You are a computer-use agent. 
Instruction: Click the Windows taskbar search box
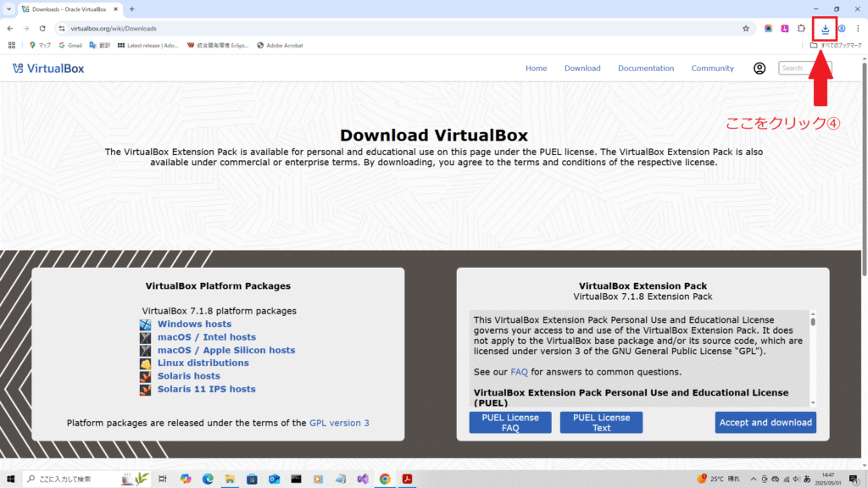[86, 480]
